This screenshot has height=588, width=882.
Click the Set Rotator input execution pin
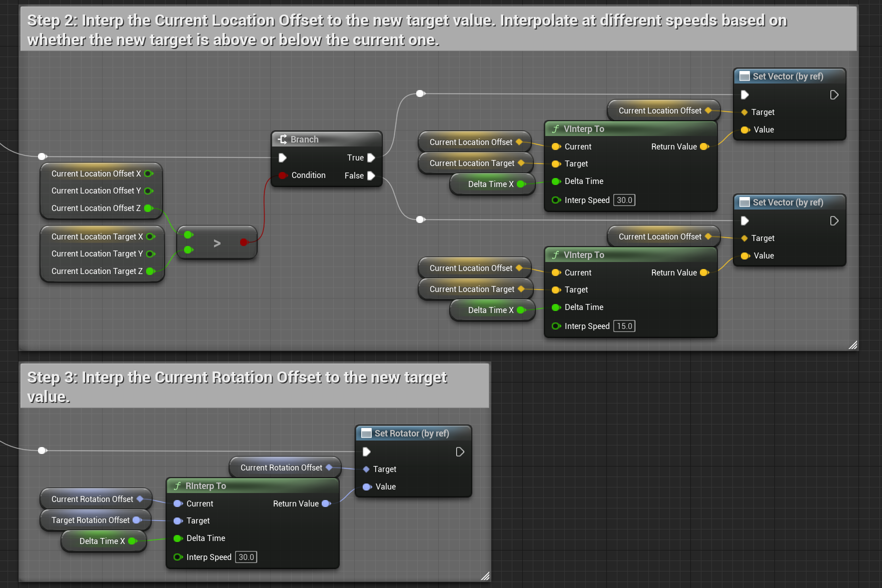[x=367, y=452]
